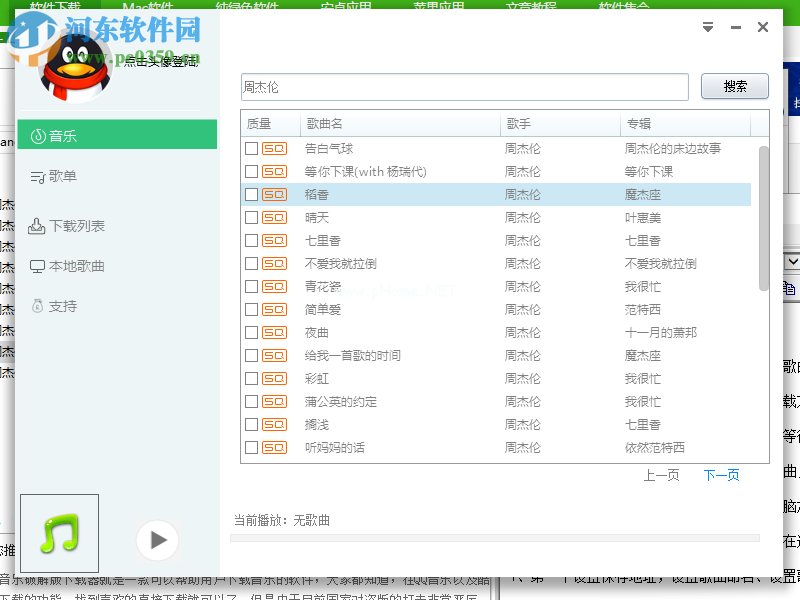Open the drop-down main menu arrow
Image resolution: width=800 pixels, height=600 pixels.
tap(708, 28)
